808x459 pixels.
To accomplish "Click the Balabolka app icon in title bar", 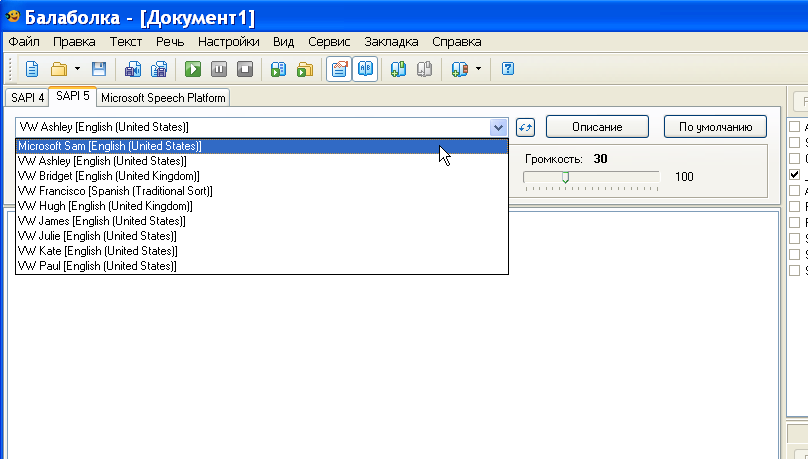I will pos(12,17).
